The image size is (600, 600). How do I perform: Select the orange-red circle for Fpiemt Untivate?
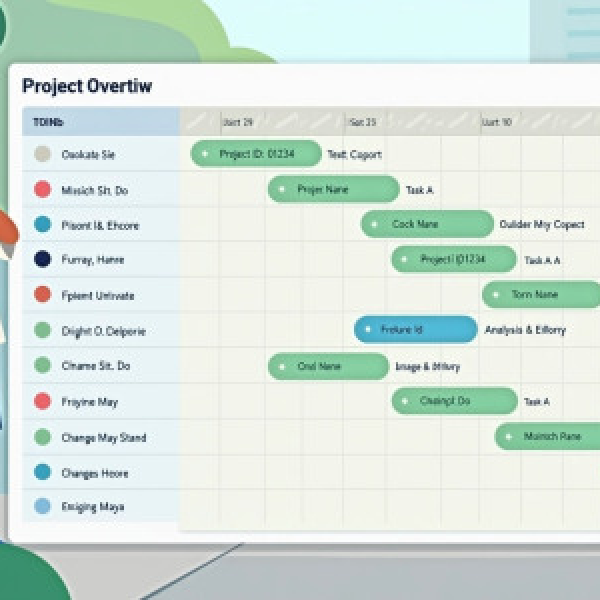pos(42,295)
